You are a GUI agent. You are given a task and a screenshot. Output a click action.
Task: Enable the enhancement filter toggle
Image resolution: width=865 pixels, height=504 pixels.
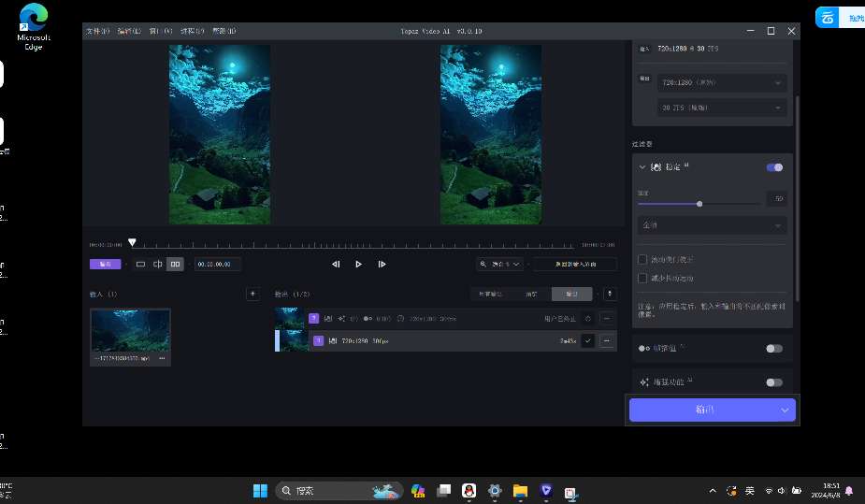click(x=774, y=382)
